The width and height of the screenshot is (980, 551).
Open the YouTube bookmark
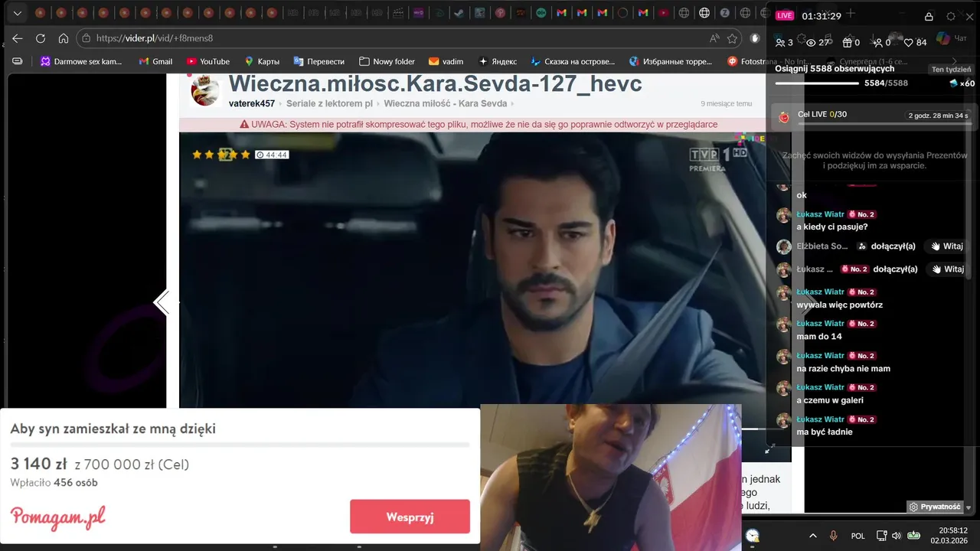[x=208, y=61]
